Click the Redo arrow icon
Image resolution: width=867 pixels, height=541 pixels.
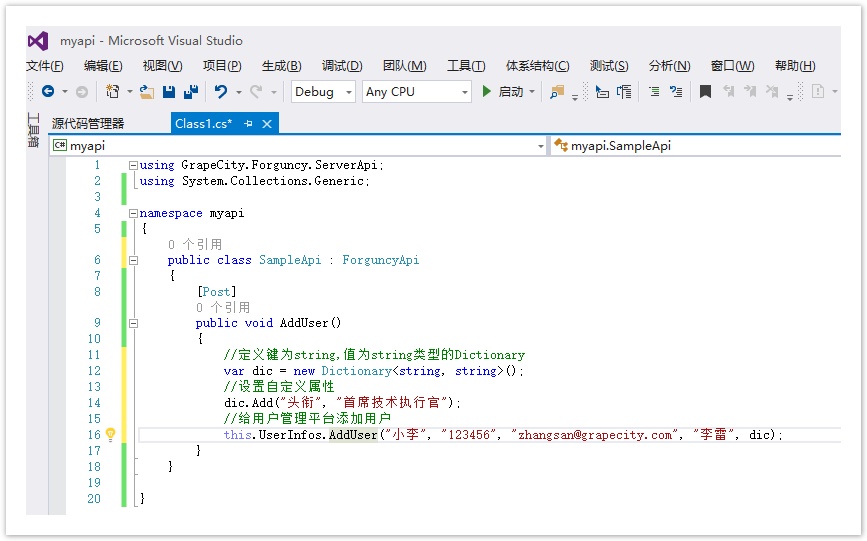tap(255, 91)
